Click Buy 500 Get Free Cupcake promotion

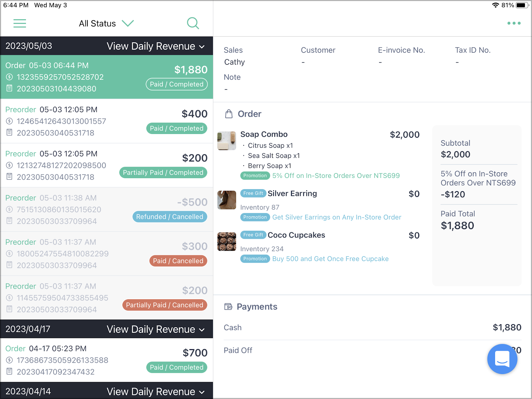(x=330, y=259)
